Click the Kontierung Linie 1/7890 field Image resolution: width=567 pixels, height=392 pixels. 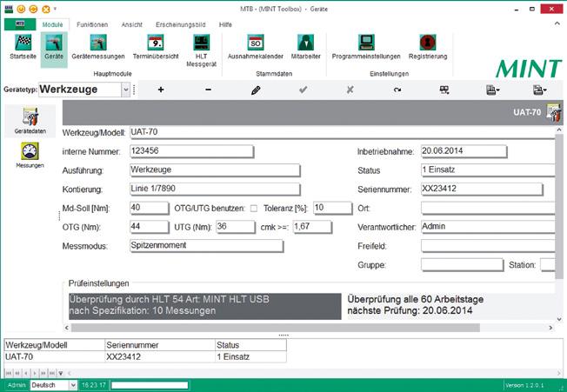215,189
